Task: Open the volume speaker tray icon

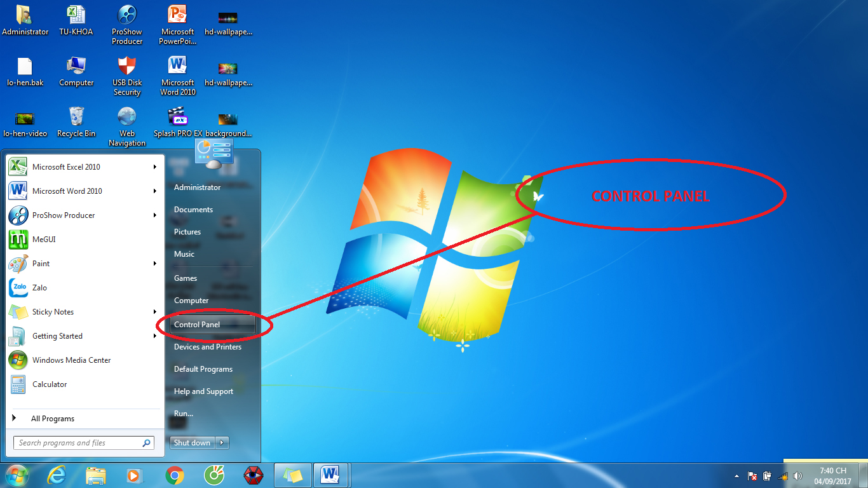Action: (797, 476)
